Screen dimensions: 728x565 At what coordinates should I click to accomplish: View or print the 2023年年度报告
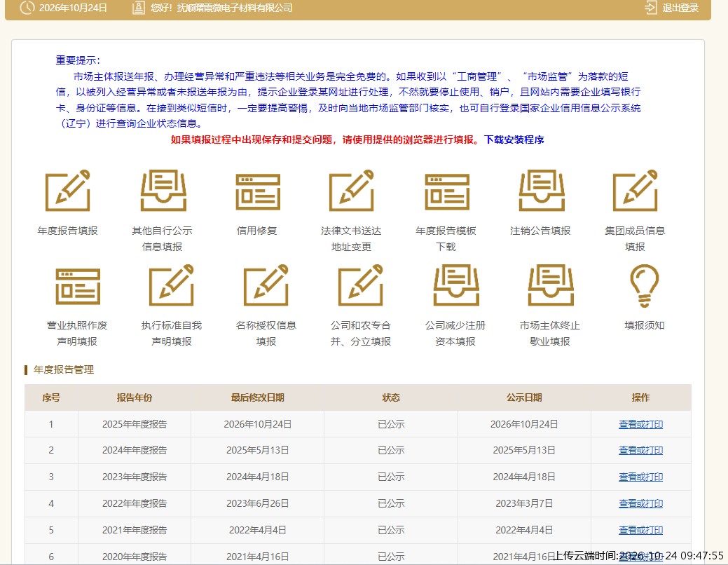point(640,477)
